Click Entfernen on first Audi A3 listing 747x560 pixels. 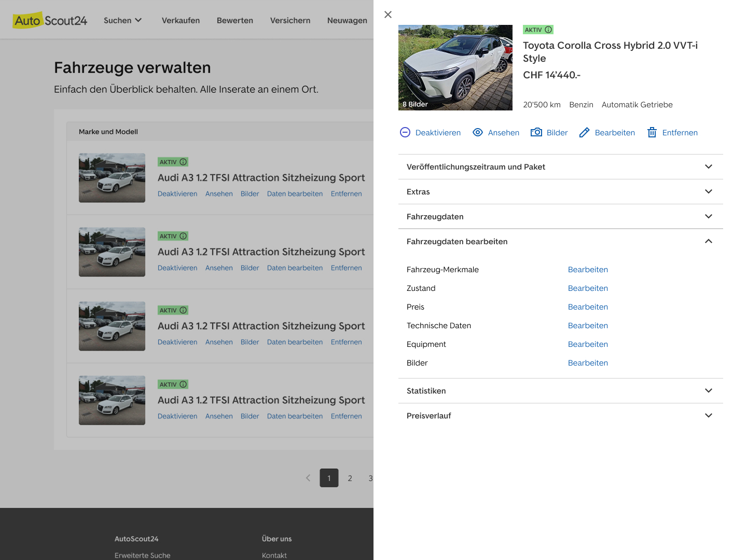pos(347,194)
